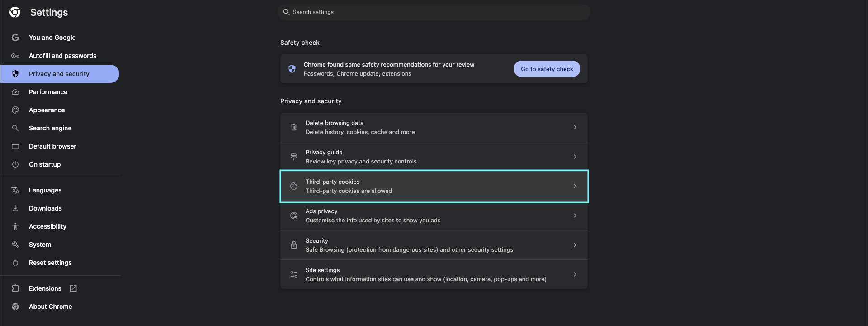Screen dimensions: 868x326
Task: Expand the Site settings chevron
Action: click(x=575, y=274)
